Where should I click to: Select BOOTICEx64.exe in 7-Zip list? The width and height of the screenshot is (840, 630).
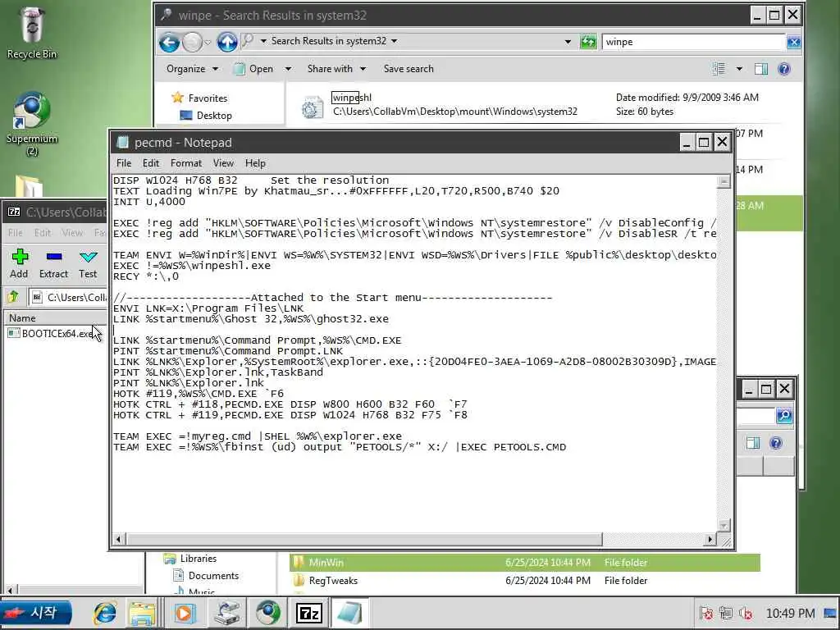52,333
